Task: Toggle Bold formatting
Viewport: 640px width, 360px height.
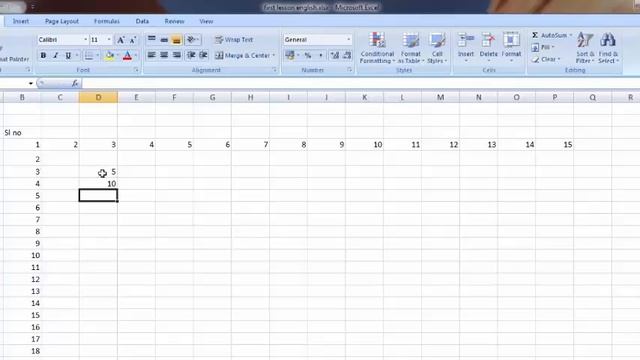Action: pyautogui.click(x=43, y=56)
